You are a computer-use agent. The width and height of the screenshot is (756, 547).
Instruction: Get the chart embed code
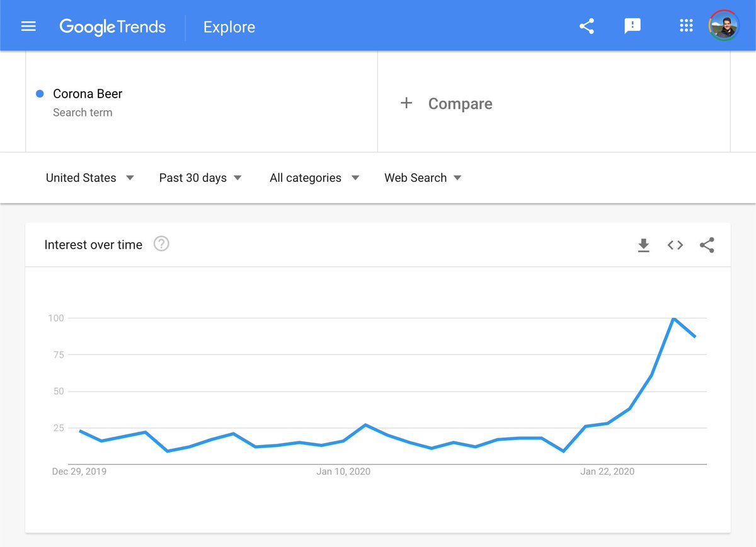(x=675, y=245)
